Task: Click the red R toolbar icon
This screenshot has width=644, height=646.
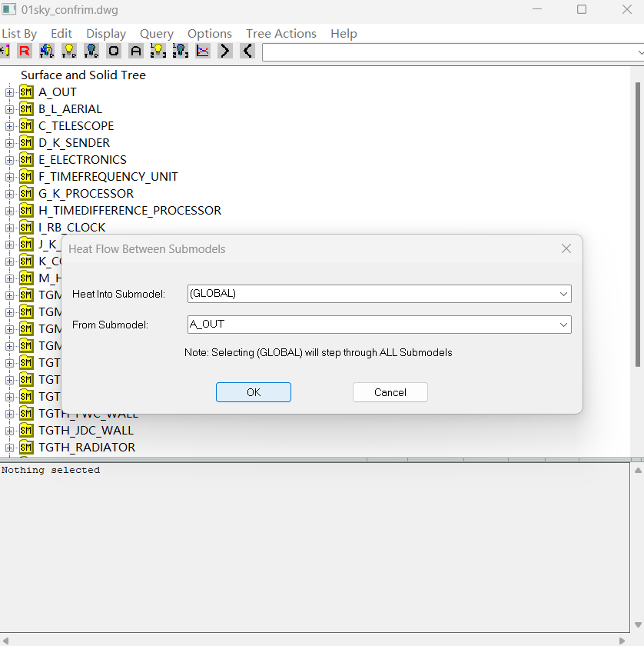Action: coord(25,51)
